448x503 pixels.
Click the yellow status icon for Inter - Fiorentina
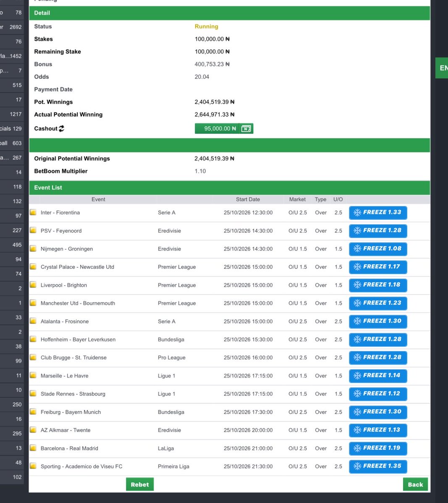click(x=33, y=212)
